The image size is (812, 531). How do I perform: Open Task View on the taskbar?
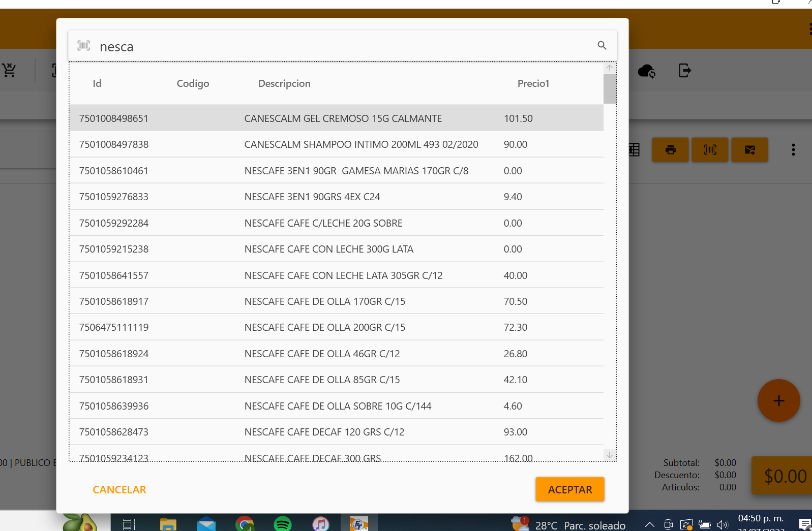click(129, 524)
